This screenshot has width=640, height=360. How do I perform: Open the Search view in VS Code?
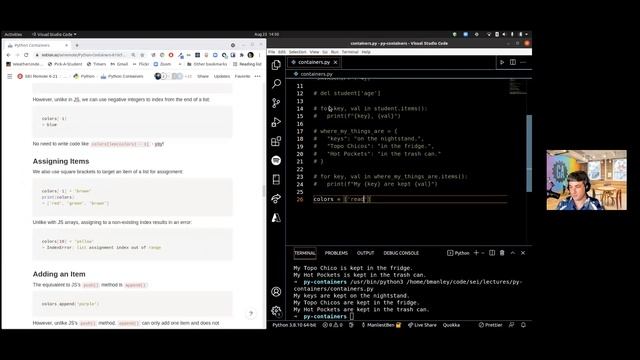pyautogui.click(x=276, y=84)
